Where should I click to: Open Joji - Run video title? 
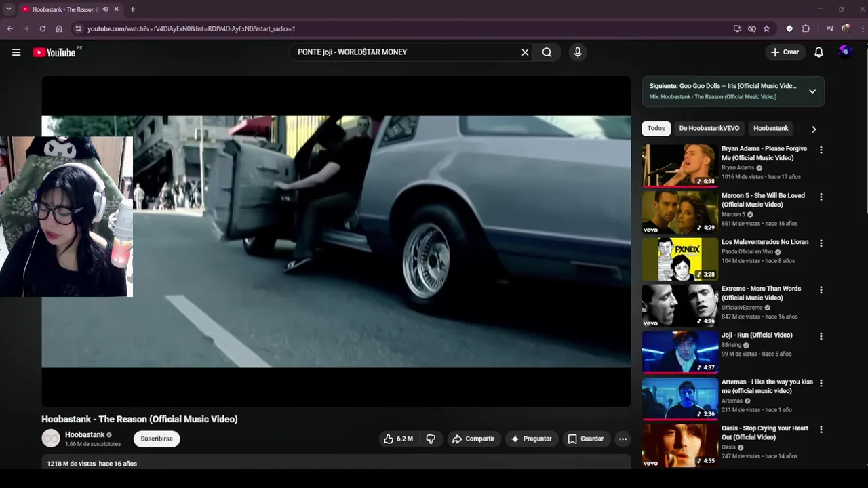point(757,335)
